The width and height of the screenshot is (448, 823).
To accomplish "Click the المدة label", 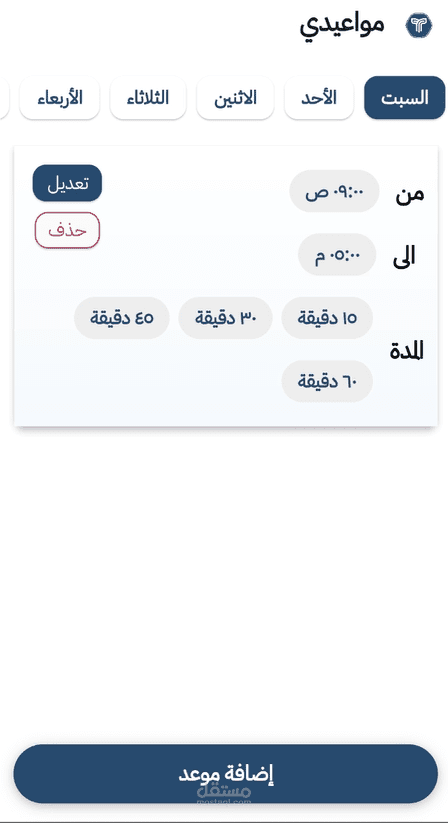I will pyautogui.click(x=407, y=350).
